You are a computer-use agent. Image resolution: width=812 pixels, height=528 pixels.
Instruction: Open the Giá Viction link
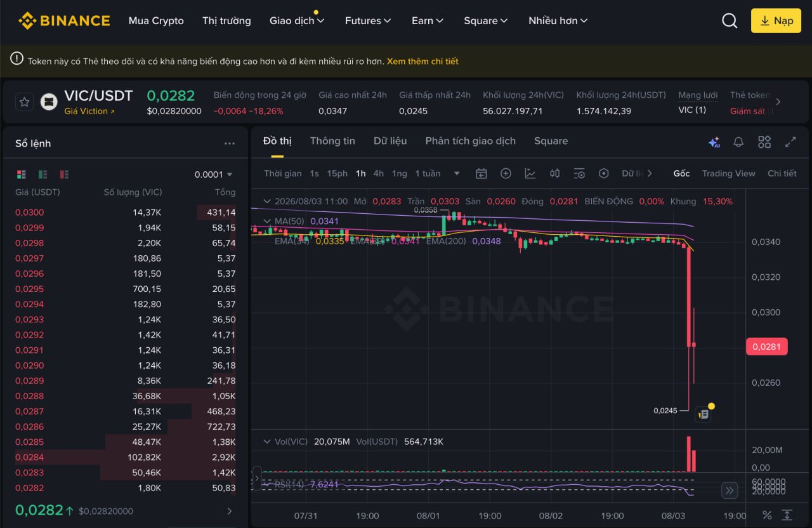(x=89, y=111)
